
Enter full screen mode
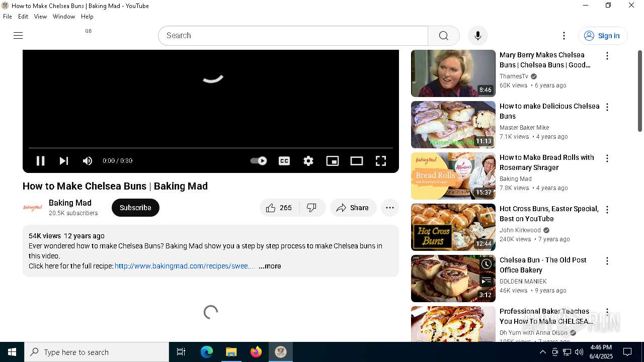[381, 161]
